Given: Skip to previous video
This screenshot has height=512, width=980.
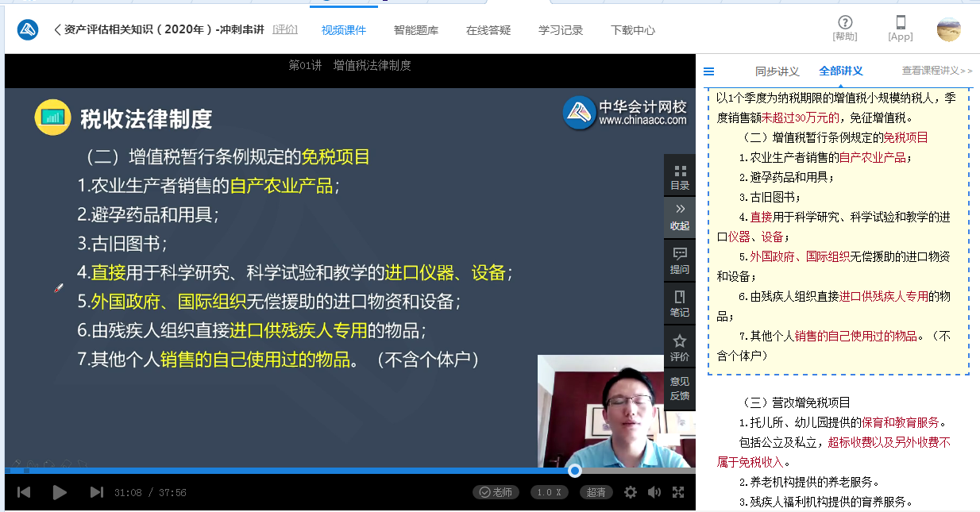Looking at the screenshot, I should [x=24, y=492].
